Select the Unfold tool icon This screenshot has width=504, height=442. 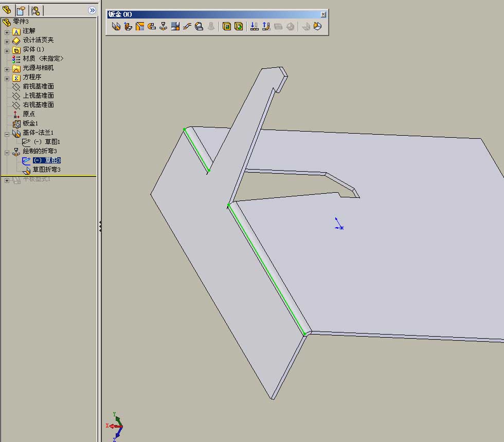[254, 26]
